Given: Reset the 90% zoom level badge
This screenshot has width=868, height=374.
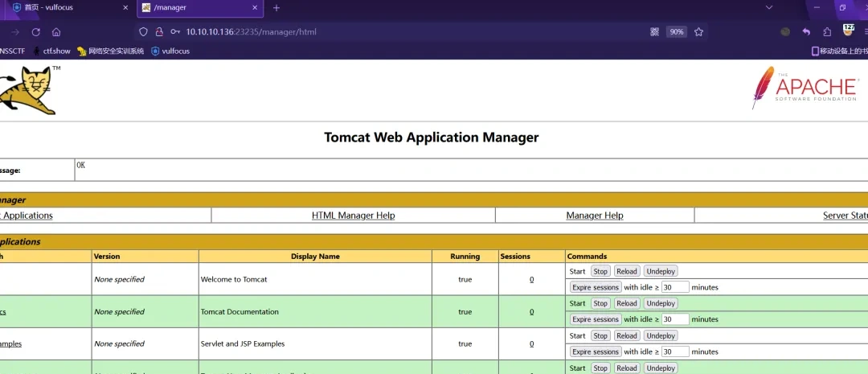Looking at the screenshot, I should 677,32.
